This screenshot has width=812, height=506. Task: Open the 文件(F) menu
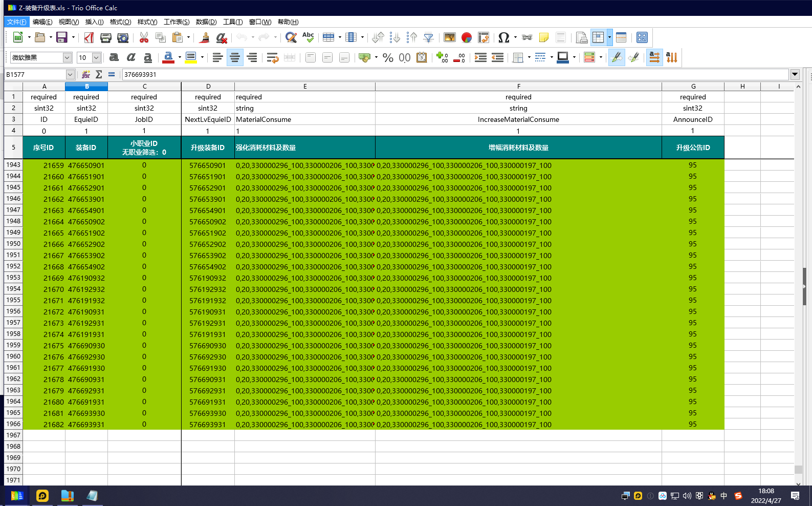click(16, 22)
